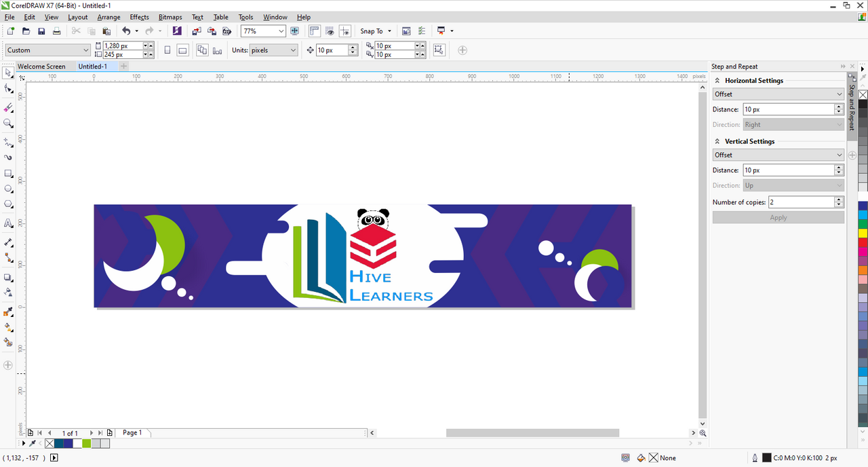The width and height of the screenshot is (868, 467).
Task: Select the Shape edit tool
Action: [8, 89]
